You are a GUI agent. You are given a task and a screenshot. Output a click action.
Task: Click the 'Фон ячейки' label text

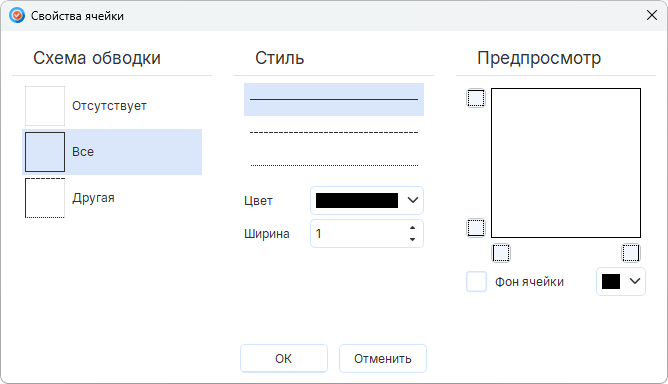coord(529,282)
